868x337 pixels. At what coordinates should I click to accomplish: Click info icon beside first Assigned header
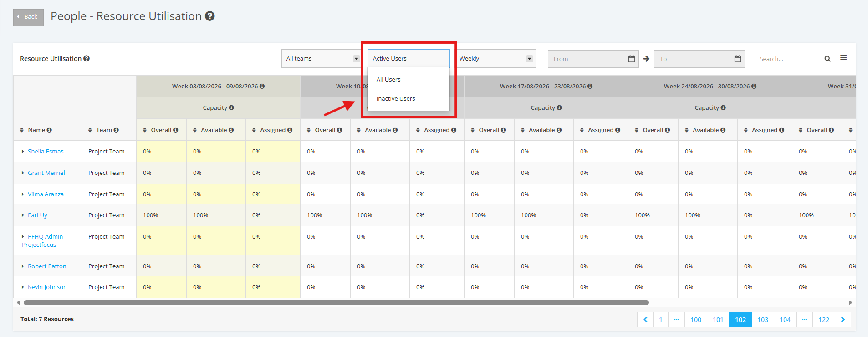click(290, 130)
